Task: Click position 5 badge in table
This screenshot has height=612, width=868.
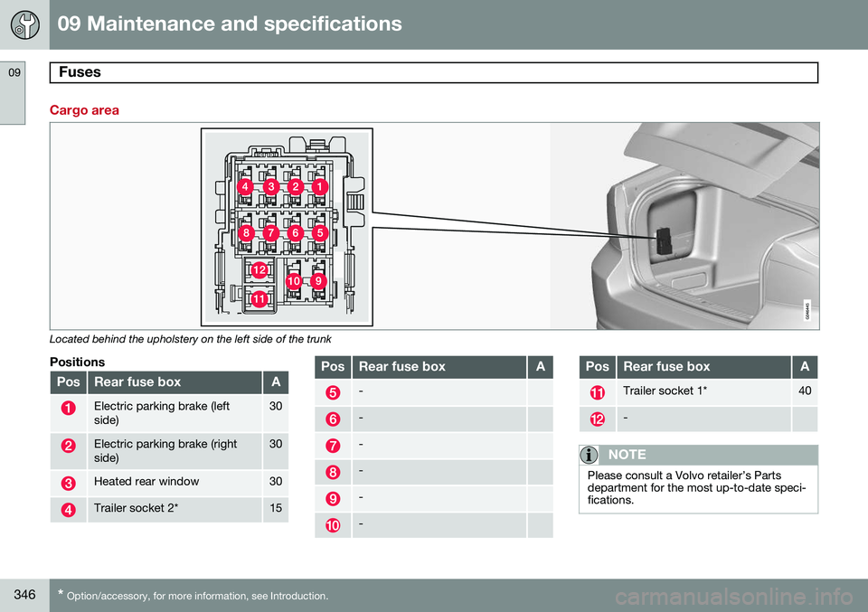Action: 333,393
